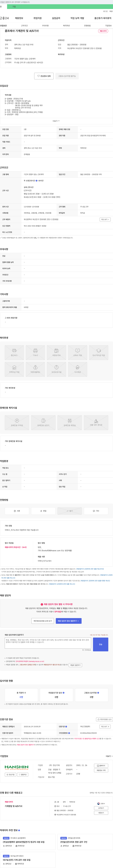Jump to the 근무조건 section tab
This screenshot has height=868, width=113.
coord(24,26)
